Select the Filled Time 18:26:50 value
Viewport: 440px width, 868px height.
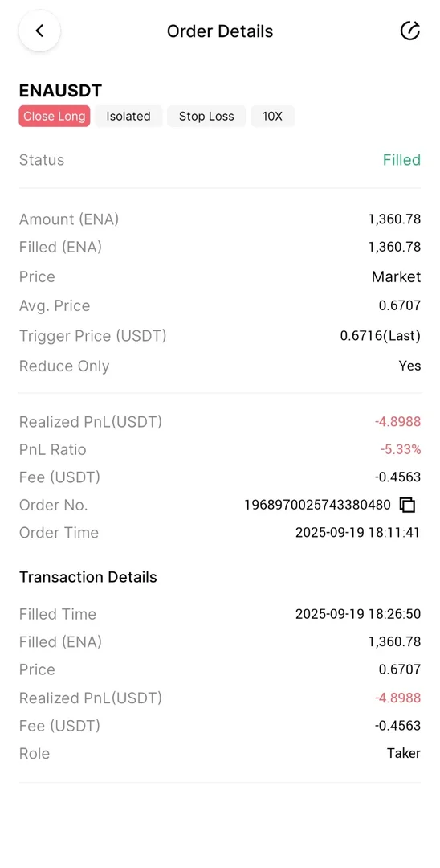point(357,614)
